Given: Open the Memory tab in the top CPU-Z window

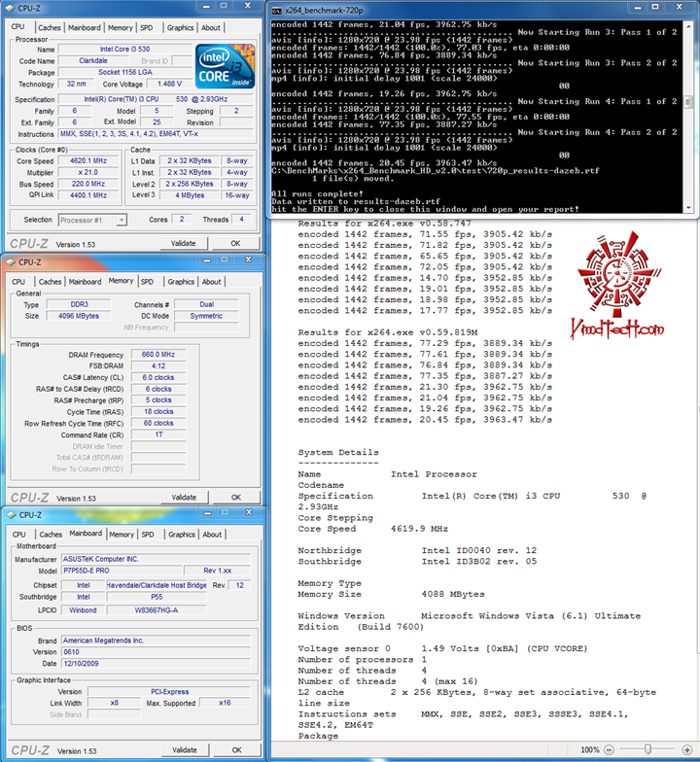Looking at the screenshot, I should pos(121,27).
